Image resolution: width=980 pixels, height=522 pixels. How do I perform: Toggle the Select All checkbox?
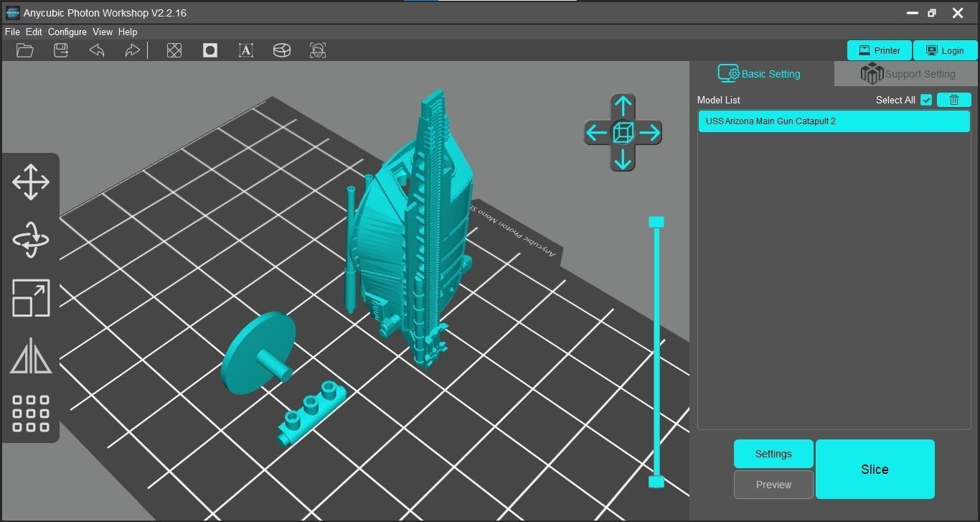926,100
